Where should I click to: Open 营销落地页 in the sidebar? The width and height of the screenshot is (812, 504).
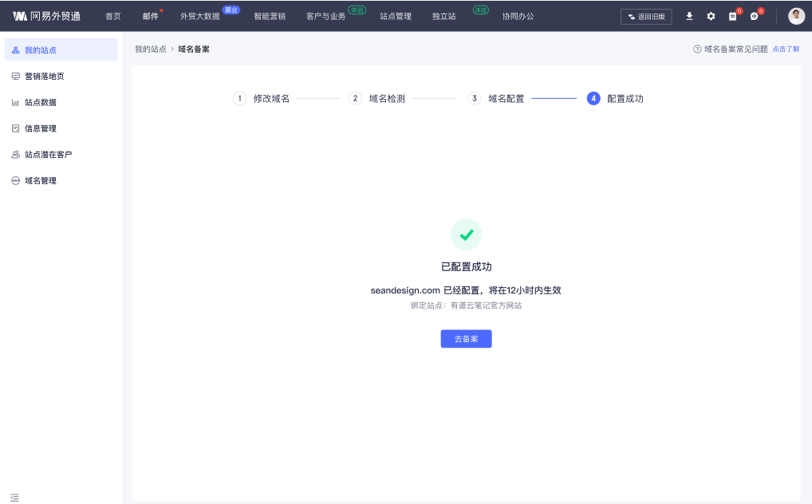pyautogui.click(x=44, y=77)
